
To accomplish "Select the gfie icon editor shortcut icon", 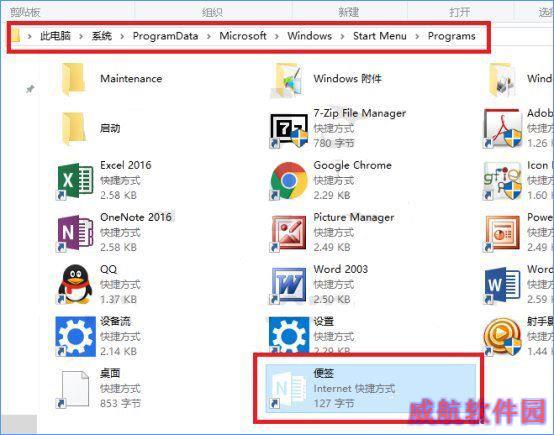I will coord(502,181).
